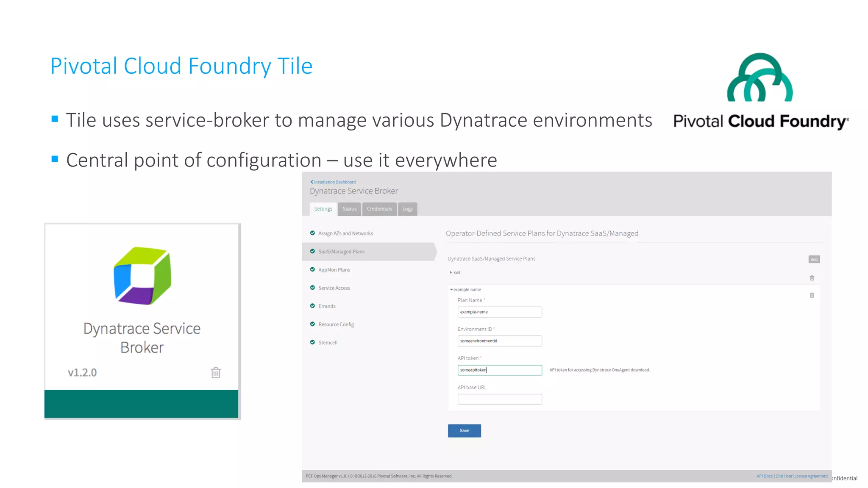Screen dimensions: 868x488
Task: Select Assign AZs and Networks section
Action: click(x=345, y=233)
